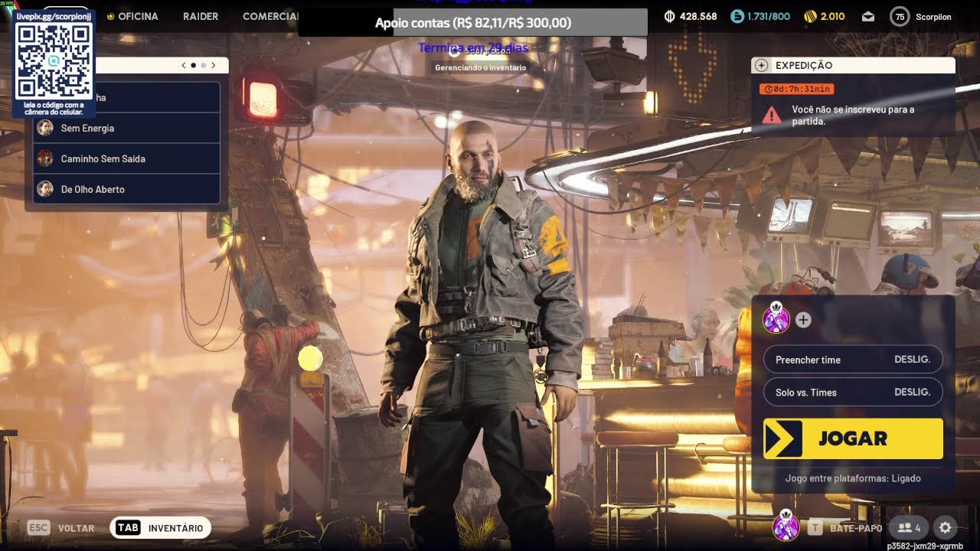Click the white coin currency icon

670,16
